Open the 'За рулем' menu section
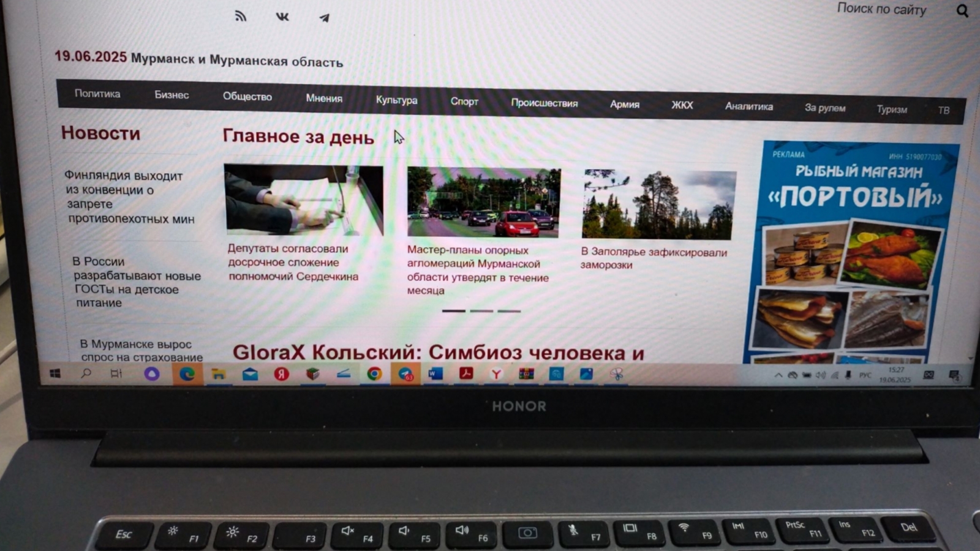 click(x=824, y=108)
